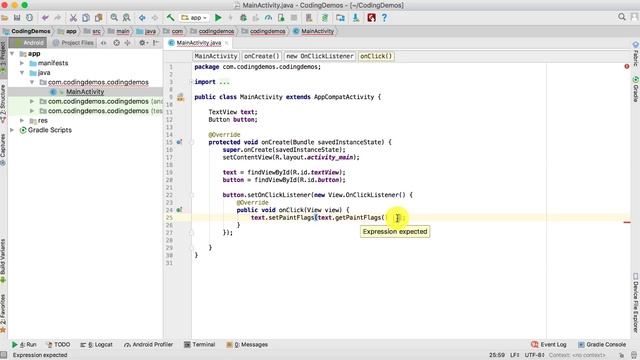Expand the Gradle Scripts node
This screenshot has height=360, width=640.
click(x=12, y=130)
